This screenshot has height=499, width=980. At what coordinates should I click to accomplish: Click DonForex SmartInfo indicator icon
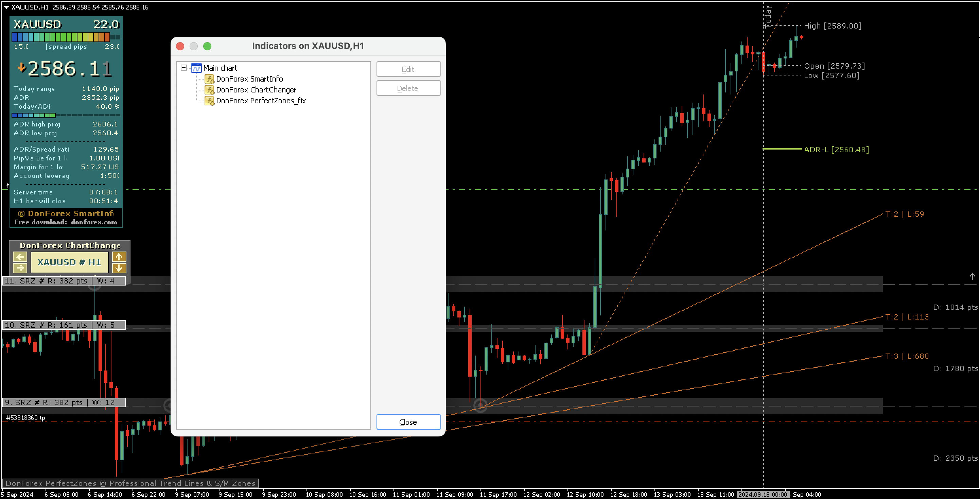(209, 79)
